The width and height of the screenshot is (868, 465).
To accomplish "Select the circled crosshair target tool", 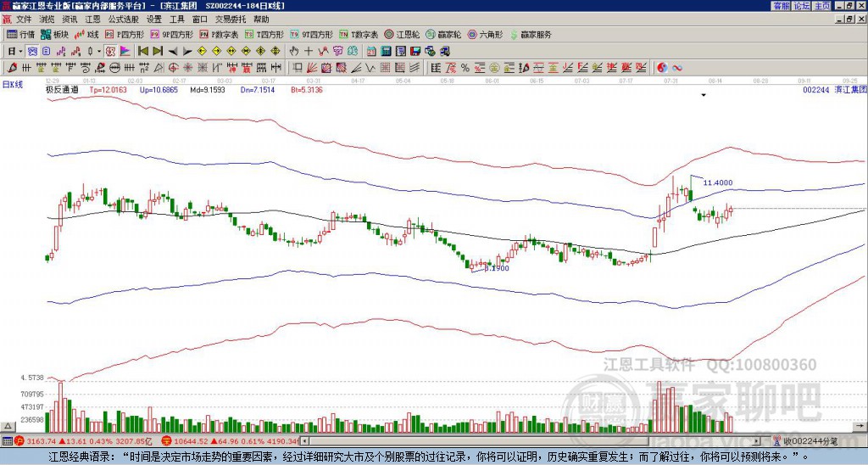I will (173, 68).
